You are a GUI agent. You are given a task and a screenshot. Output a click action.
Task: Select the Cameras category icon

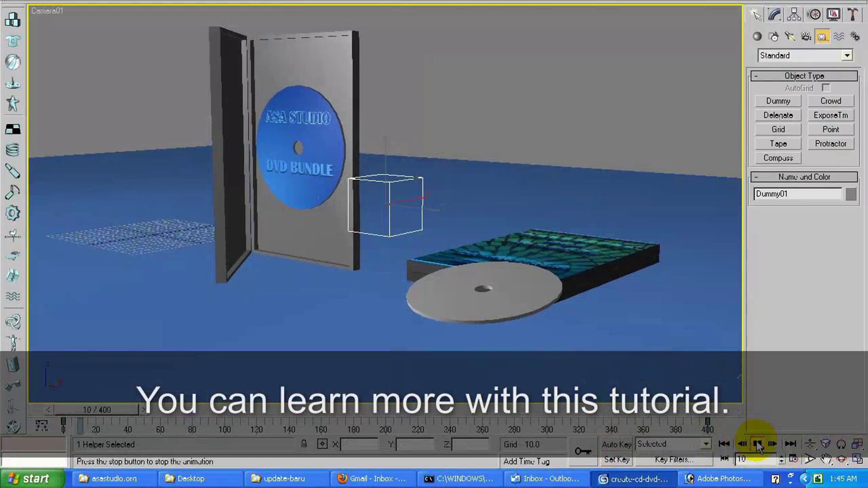(806, 37)
